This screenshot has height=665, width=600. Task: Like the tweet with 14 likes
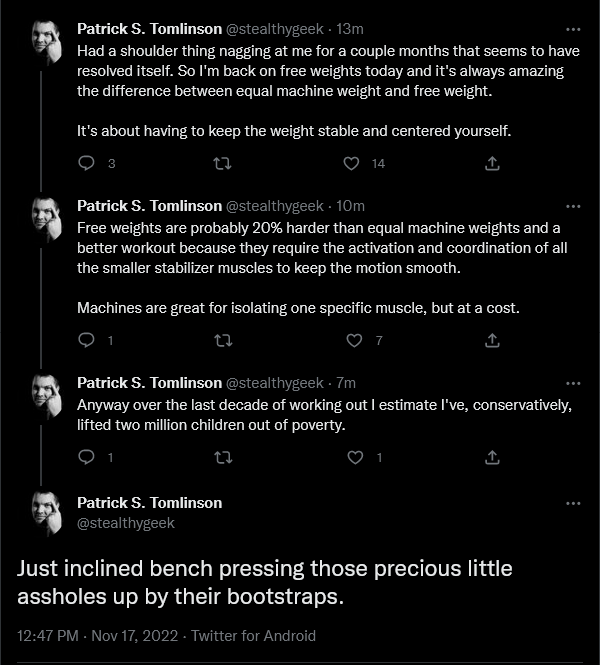click(351, 164)
